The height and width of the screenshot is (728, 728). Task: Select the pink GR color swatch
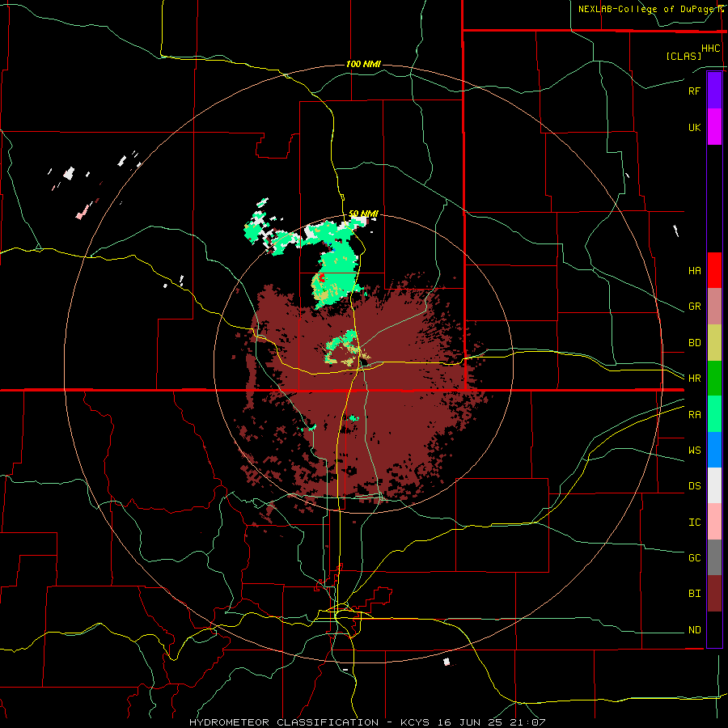[x=714, y=307]
